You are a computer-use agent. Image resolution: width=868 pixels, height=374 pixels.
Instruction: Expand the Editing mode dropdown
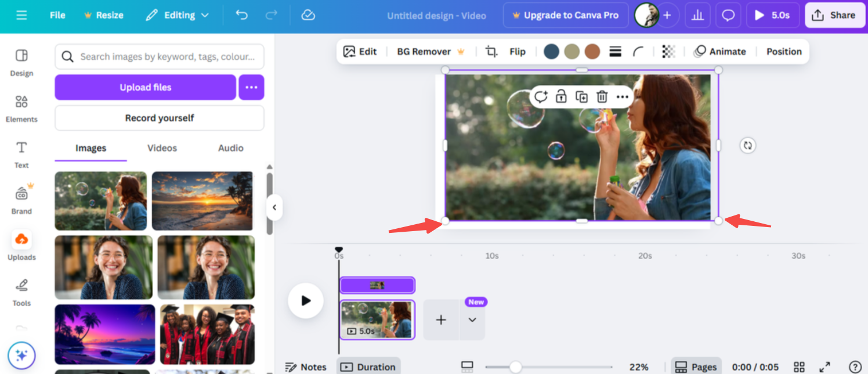coord(177,15)
